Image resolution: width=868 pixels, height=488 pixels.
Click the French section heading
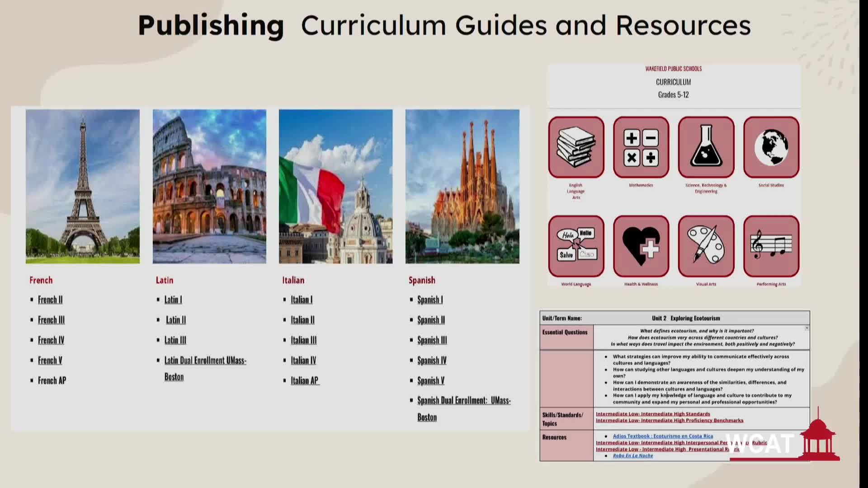point(41,280)
